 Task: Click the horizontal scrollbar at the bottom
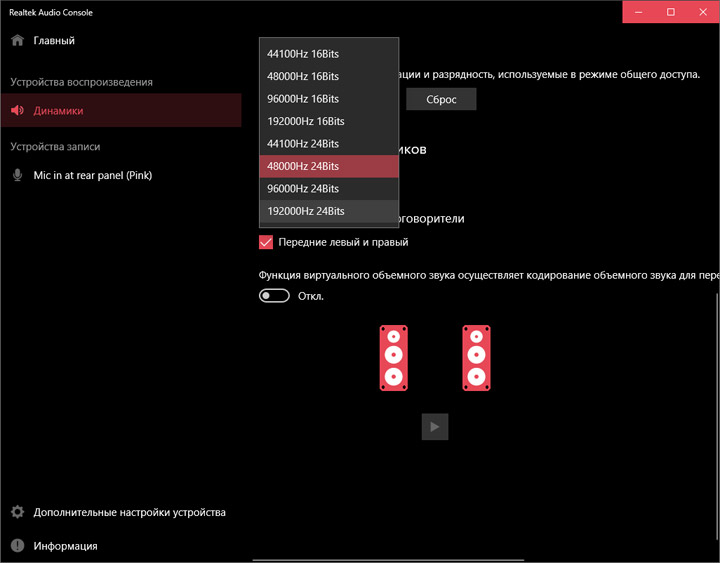tap(388, 560)
